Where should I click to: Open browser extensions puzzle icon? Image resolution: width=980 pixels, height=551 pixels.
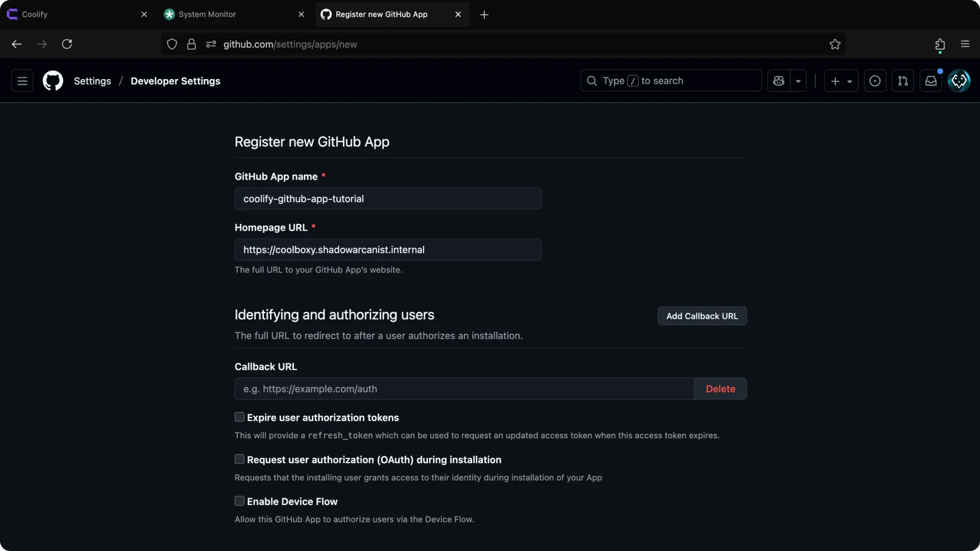pyautogui.click(x=940, y=44)
